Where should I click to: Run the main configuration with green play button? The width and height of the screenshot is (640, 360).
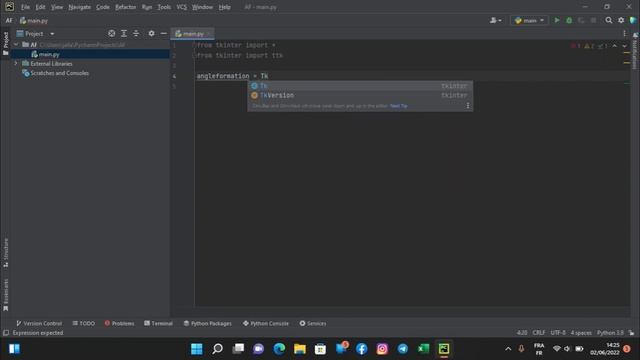click(557, 20)
